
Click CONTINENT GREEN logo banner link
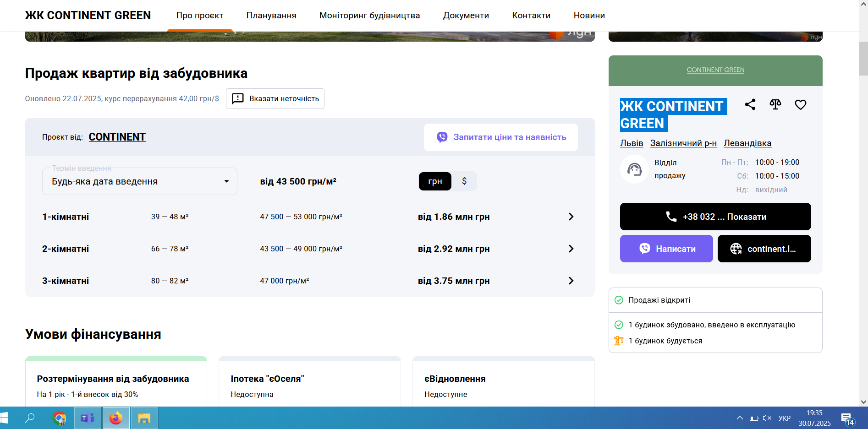715,70
